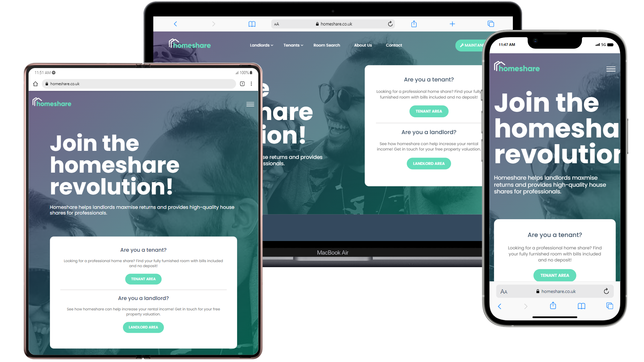Click the Contact navigation link
The width and height of the screenshot is (644, 362).
394,45
